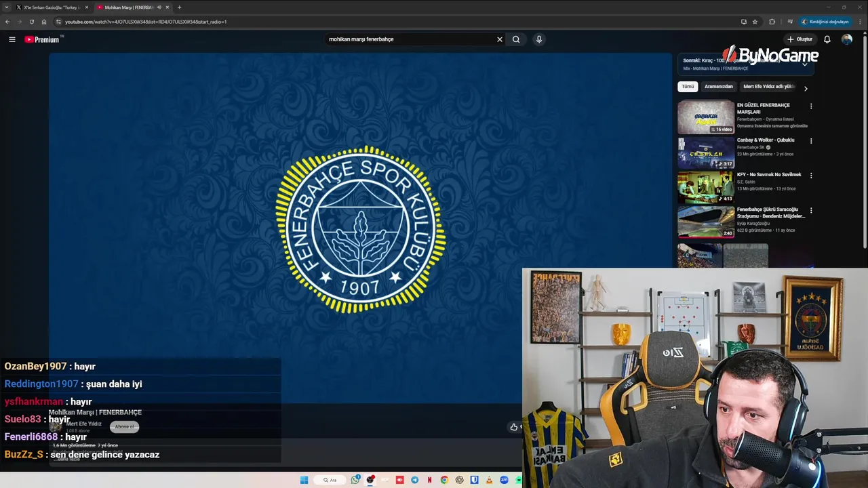This screenshot has width=868, height=488.
Task: Open media control icon in Chrome toolbar
Action: click(x=790, y=22)
